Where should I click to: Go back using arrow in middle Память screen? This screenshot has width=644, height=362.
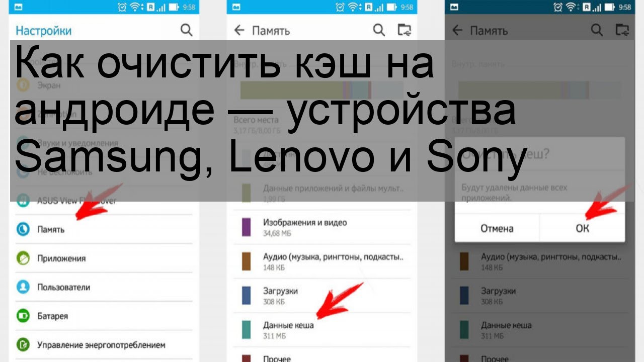point(239,30)
